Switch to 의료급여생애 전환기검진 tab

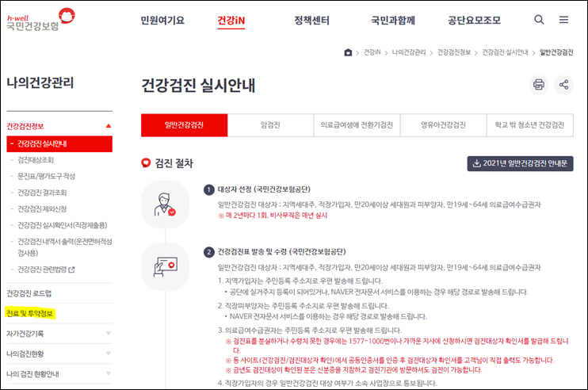[x=357, y=125]
